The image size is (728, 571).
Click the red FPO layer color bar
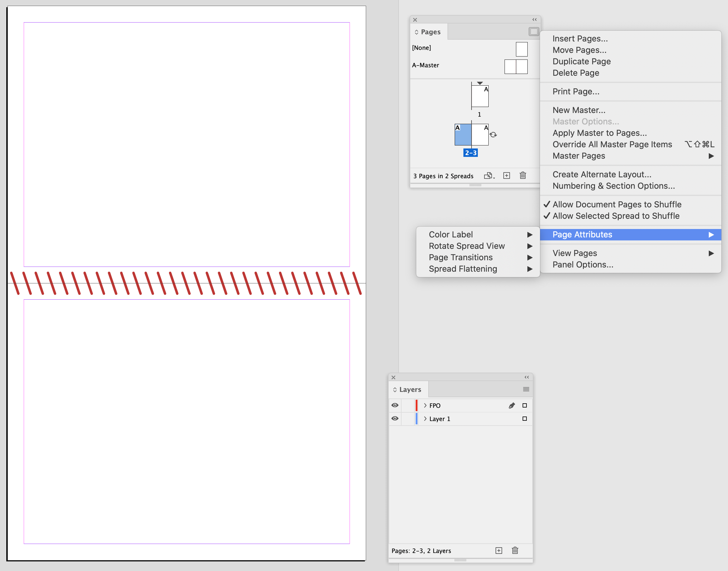417,405
